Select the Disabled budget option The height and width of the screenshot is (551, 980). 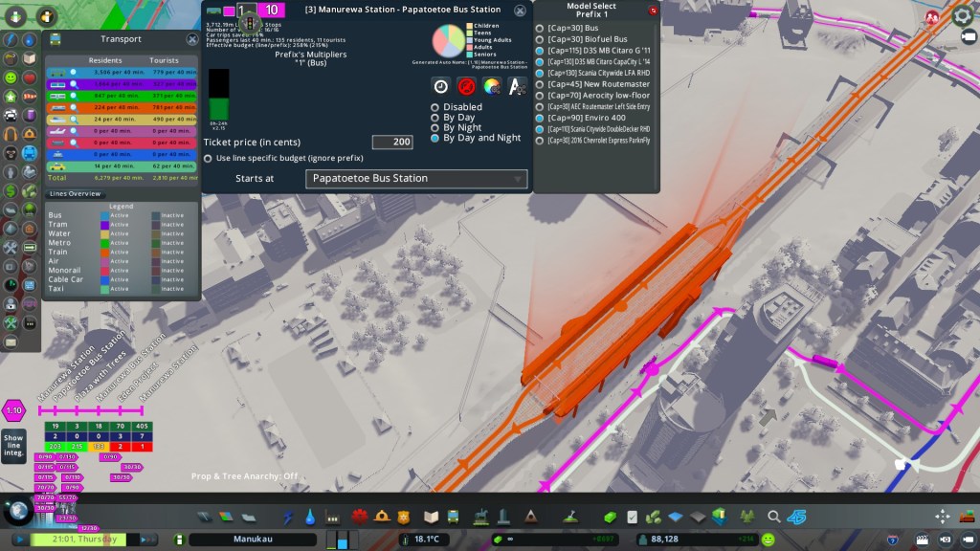[435, 107]
